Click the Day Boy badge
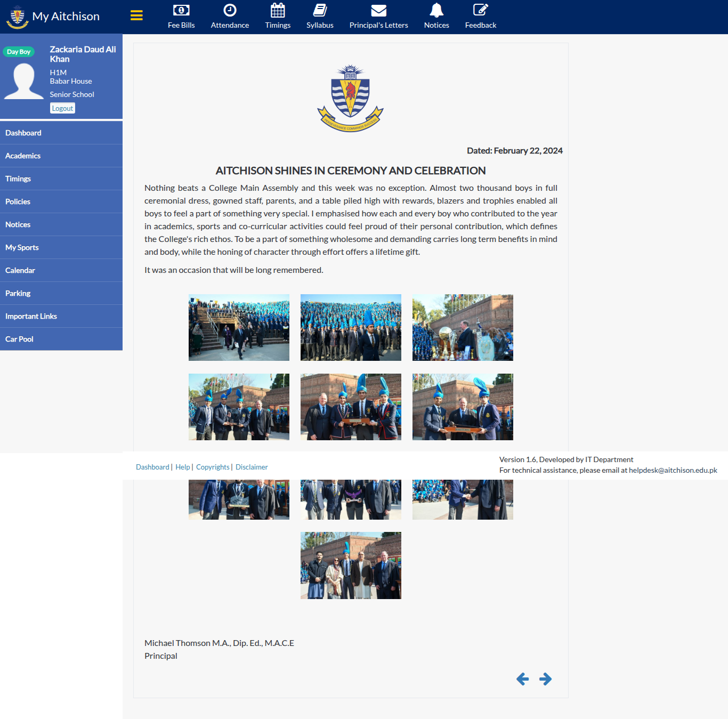 pos(19,52)
